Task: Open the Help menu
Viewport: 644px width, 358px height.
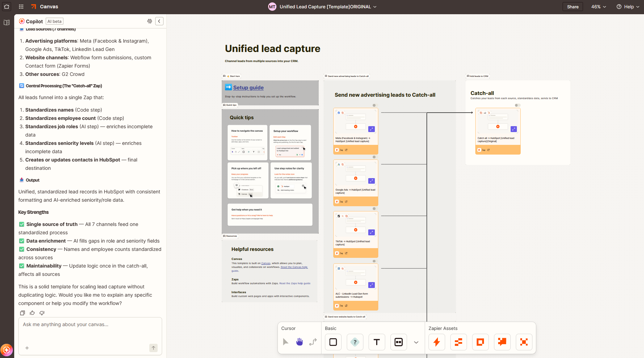Action: coord(628,6)
